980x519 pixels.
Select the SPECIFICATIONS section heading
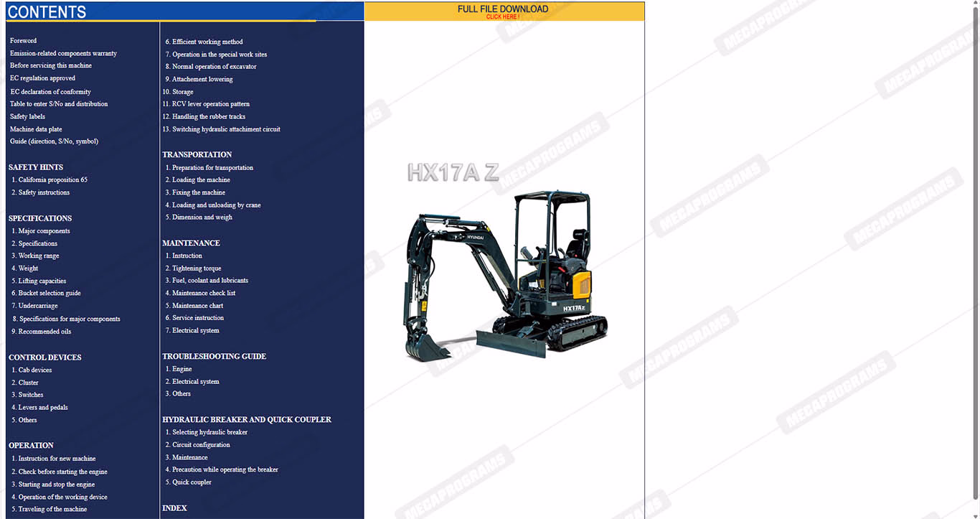click(x=40, y=218)
